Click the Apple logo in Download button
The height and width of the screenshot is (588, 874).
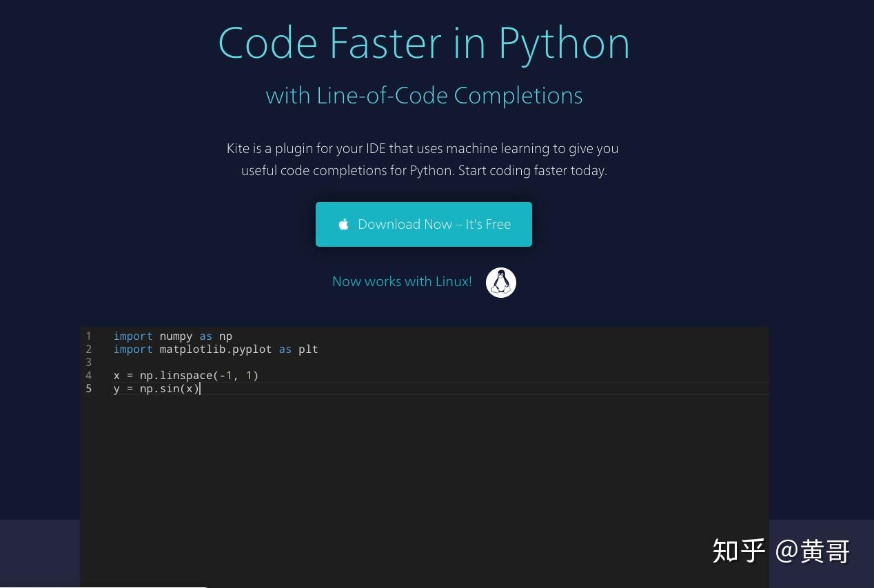click(x=343, y=224)
